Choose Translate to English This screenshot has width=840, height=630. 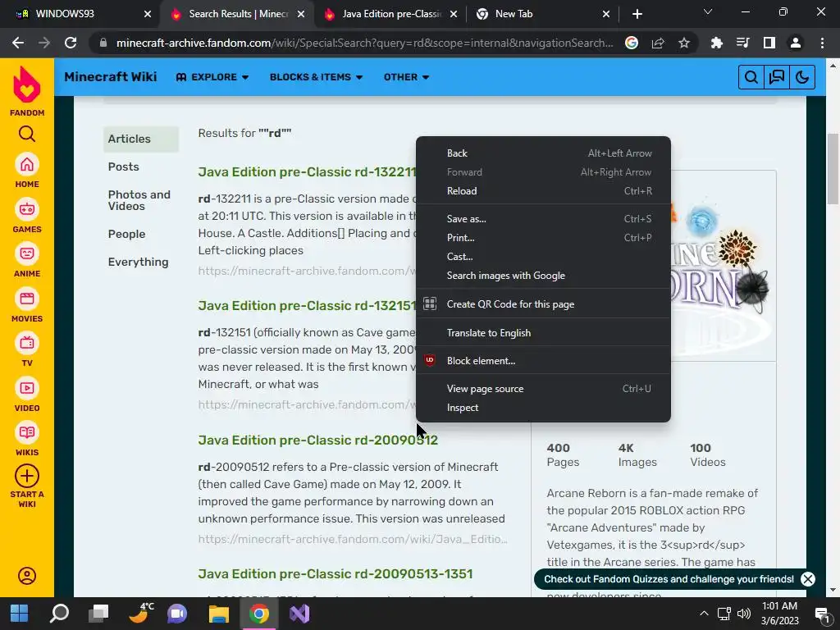[x=543, y=333]
